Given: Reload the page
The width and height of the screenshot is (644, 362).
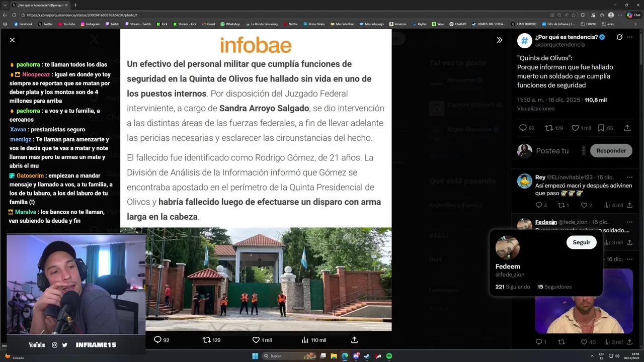Looking at the screenshot, I should coord(13,15).
